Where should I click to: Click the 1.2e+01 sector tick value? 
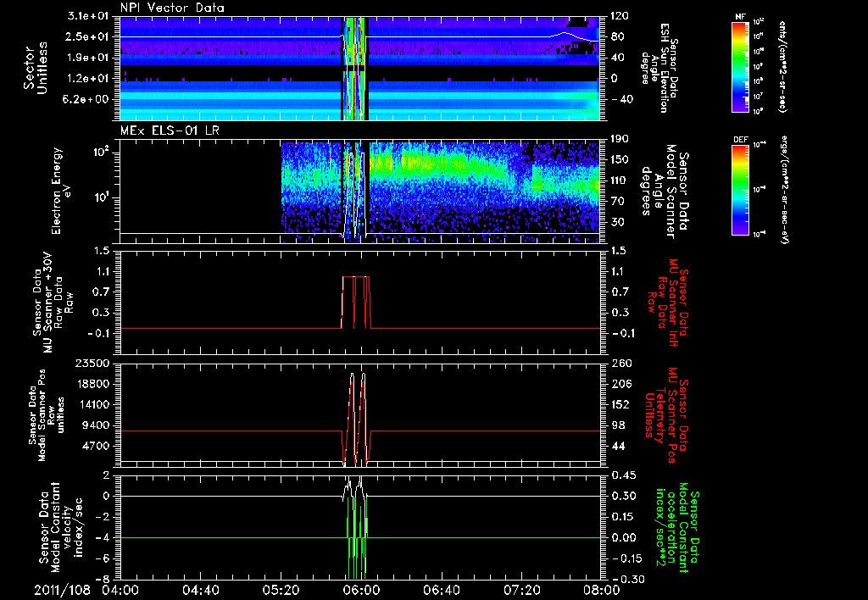(88, 79)
